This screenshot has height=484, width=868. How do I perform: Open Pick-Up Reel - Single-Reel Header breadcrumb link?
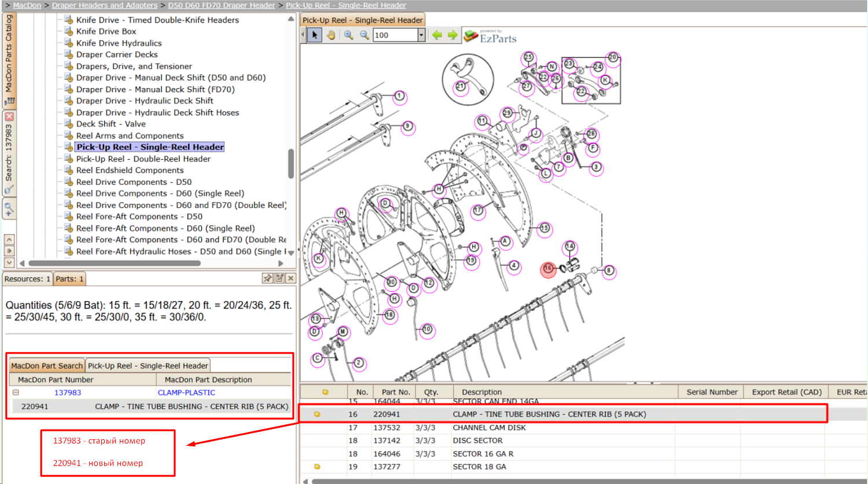click(x=346, y=5)
